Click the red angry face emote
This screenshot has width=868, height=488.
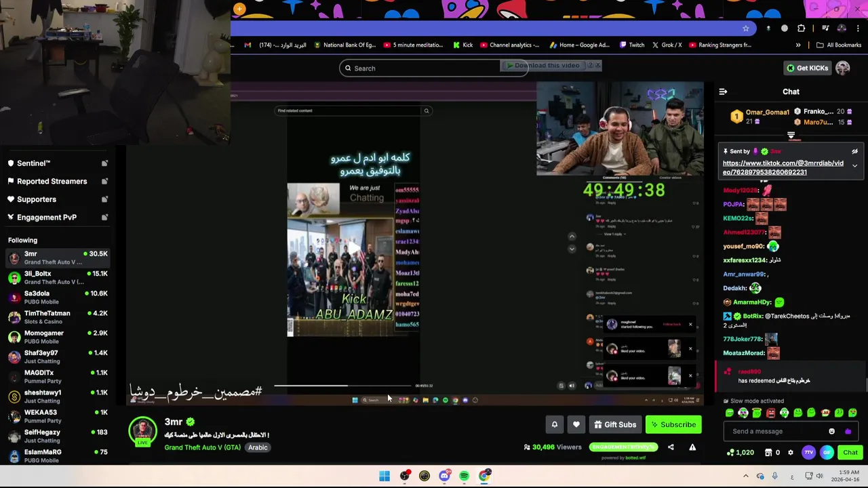(770, 413)
